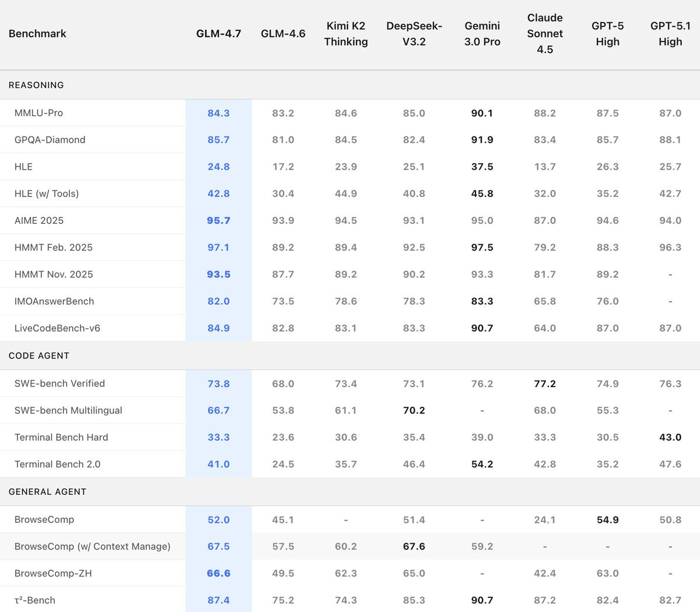700x612 pixels.
Task: Click the LiveCodeBench-v6 row label
Action: click(57, 328)
